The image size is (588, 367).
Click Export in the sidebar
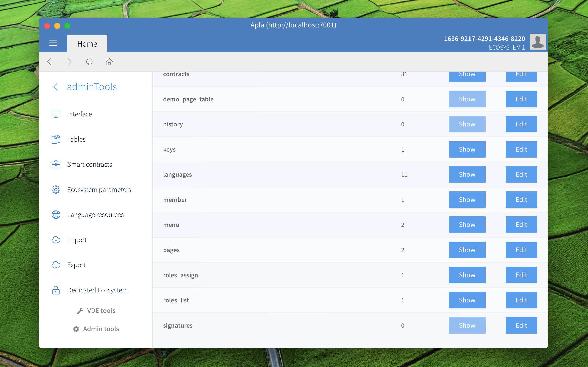point(76,265)
